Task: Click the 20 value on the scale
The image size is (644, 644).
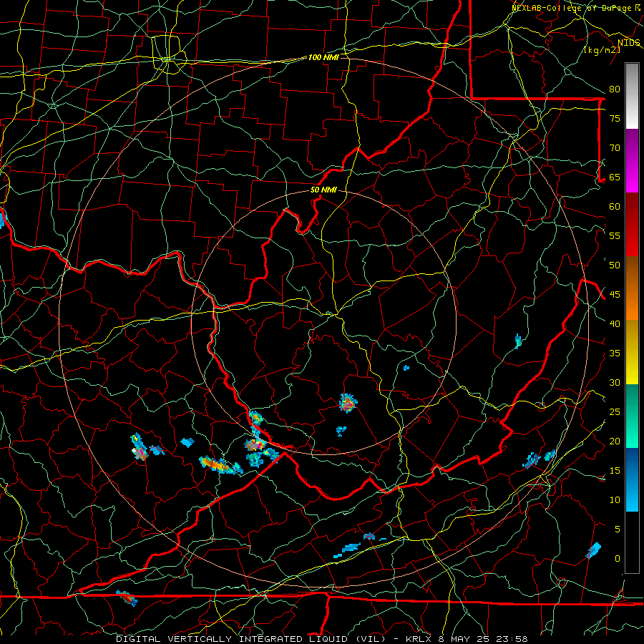Action: point(615,441)
